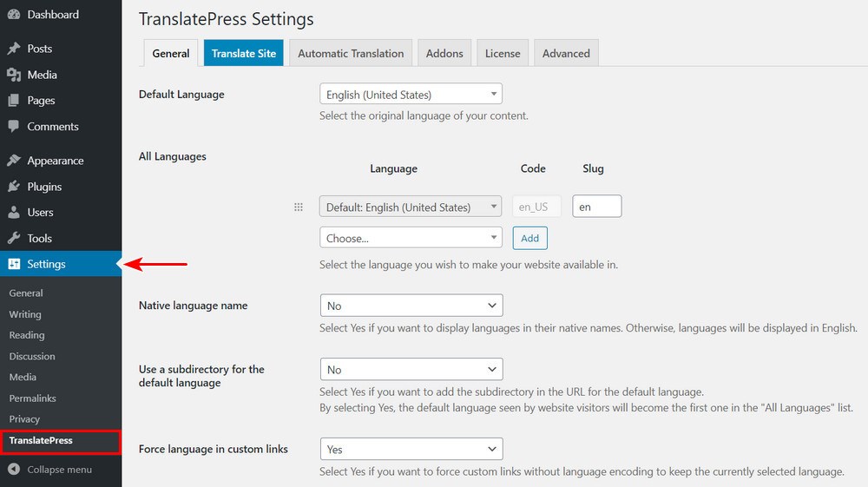Open the Users menu entry
Viewport: 868px width, 487px height.
41,213
